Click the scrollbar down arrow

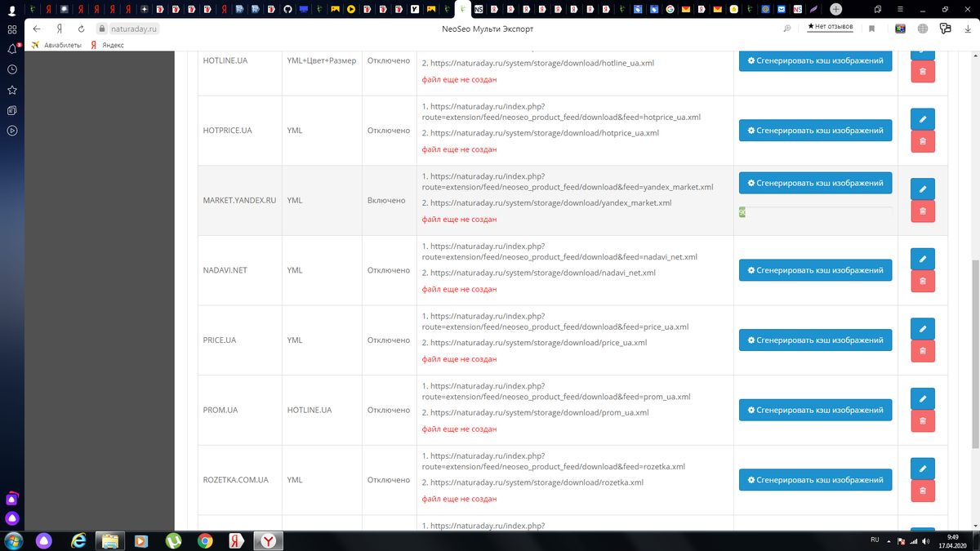coord(975,524)
